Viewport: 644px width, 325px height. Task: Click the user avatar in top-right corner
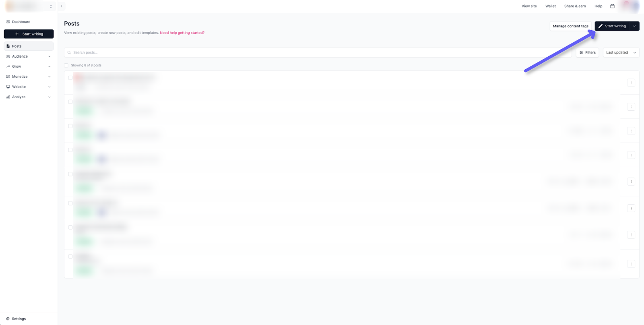(x=630, y=6)
